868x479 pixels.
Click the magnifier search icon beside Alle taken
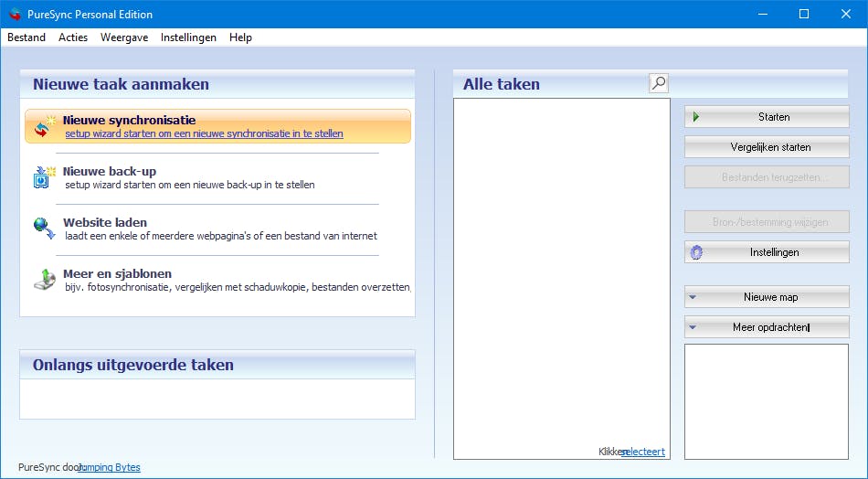(658, 83)
